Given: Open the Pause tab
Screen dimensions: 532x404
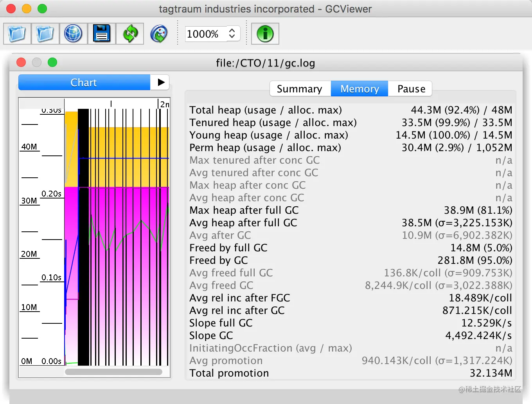Looking at the screenshot, I should [411, 89].
